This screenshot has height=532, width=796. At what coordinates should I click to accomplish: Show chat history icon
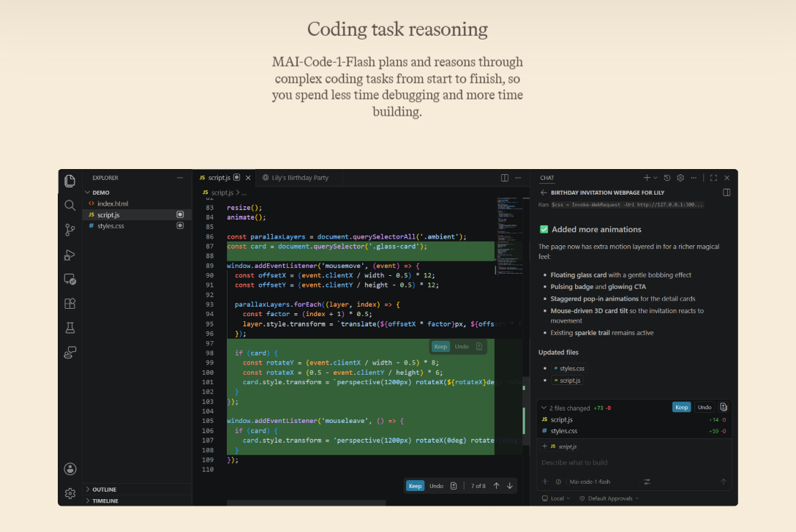tap(667, 178)
